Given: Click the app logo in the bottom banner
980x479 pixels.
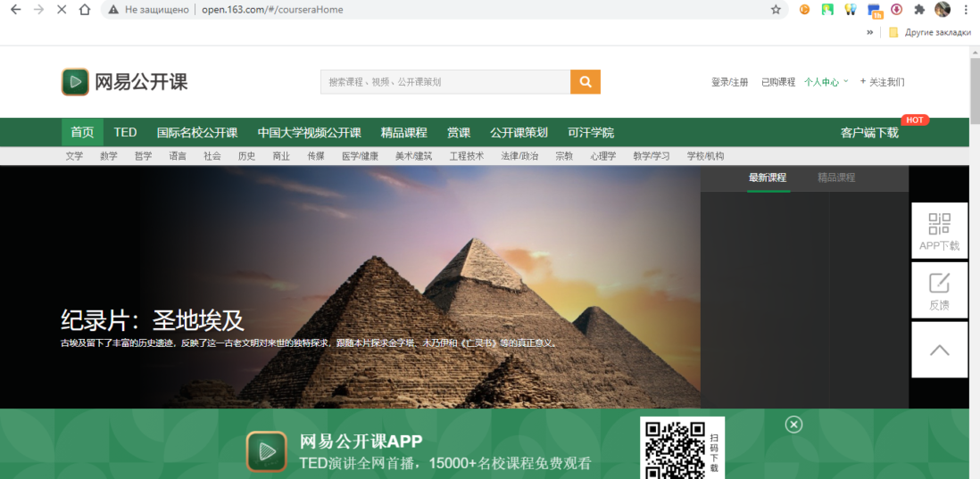Looking at the screenshot, I should (266, 451).
